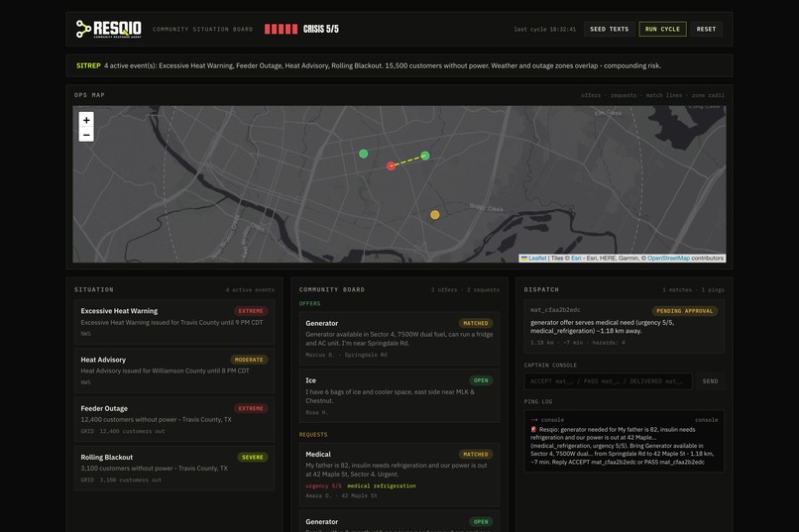Click the RESET button
The height and width of the screenshot is (532, 799).
point(706,29)
